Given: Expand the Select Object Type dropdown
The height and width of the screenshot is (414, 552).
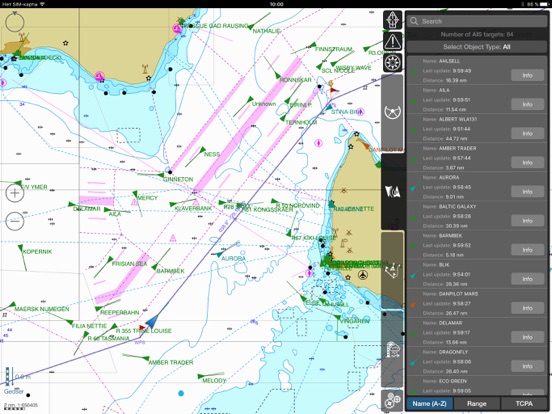Looking at the screenshot, I should (x=477, y=47).
